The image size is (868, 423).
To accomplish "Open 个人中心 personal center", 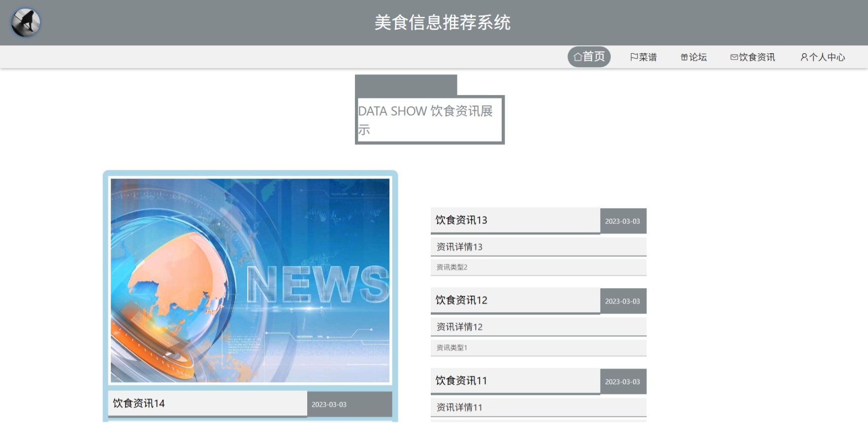I will point(823,57).
